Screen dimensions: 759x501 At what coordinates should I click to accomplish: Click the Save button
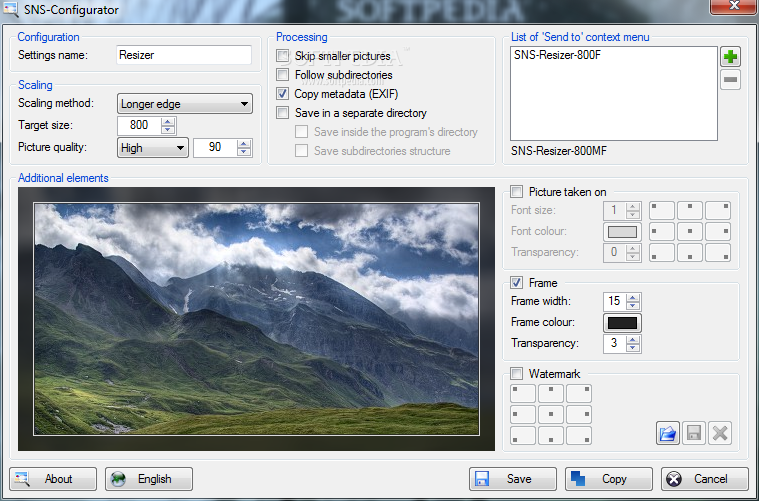click(x=513, y=479)
